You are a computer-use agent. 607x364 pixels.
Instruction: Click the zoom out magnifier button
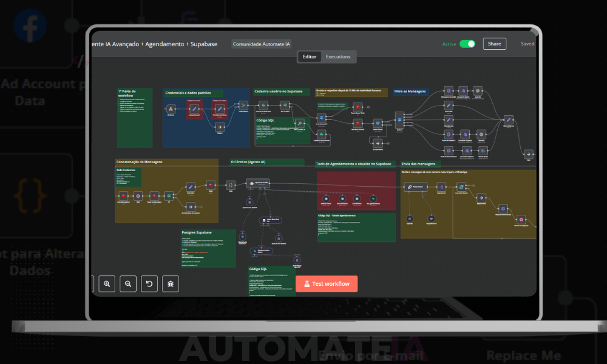(x=127, y=283)
